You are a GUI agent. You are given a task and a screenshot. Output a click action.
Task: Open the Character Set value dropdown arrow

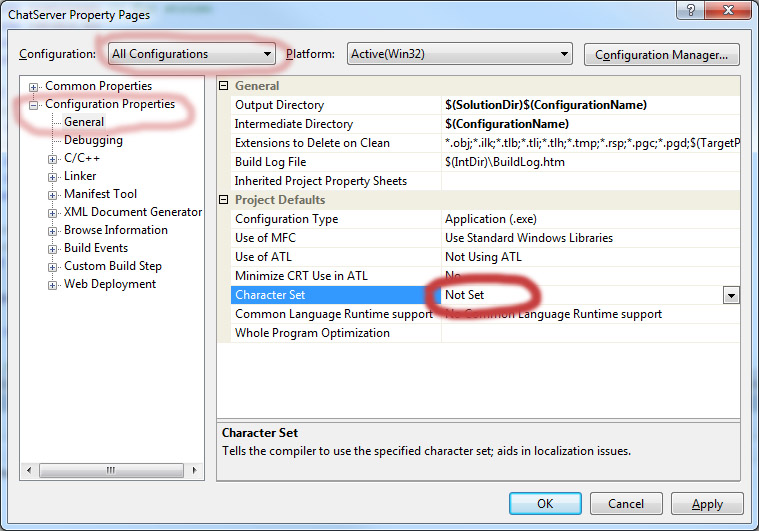click(x=731, y=295)
